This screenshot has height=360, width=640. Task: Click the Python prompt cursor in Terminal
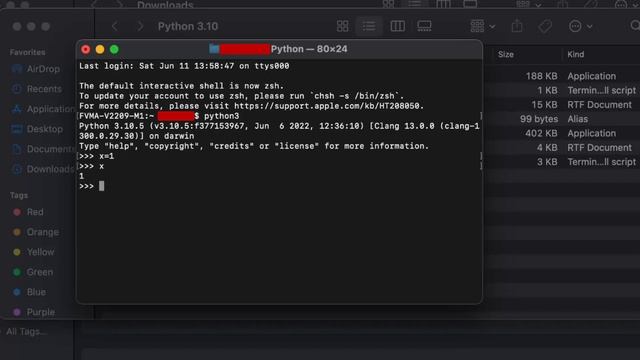pyautogui.click(x=102, y=186)
